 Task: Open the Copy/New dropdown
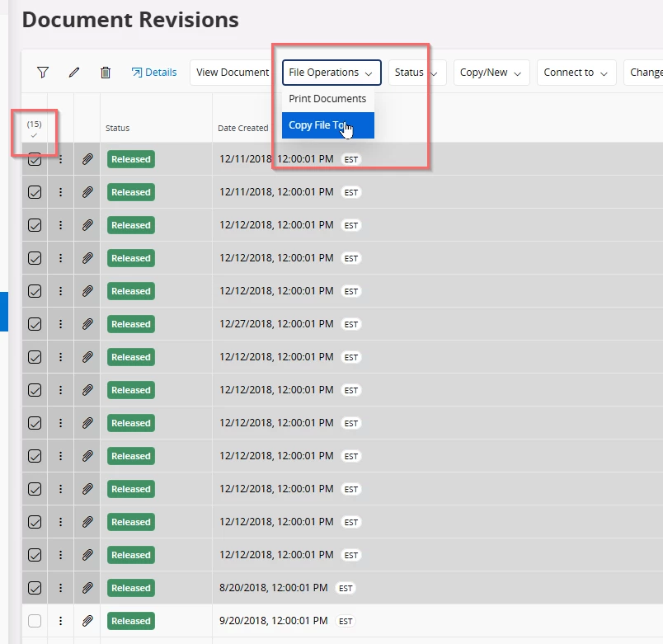[x=491, y=73]
